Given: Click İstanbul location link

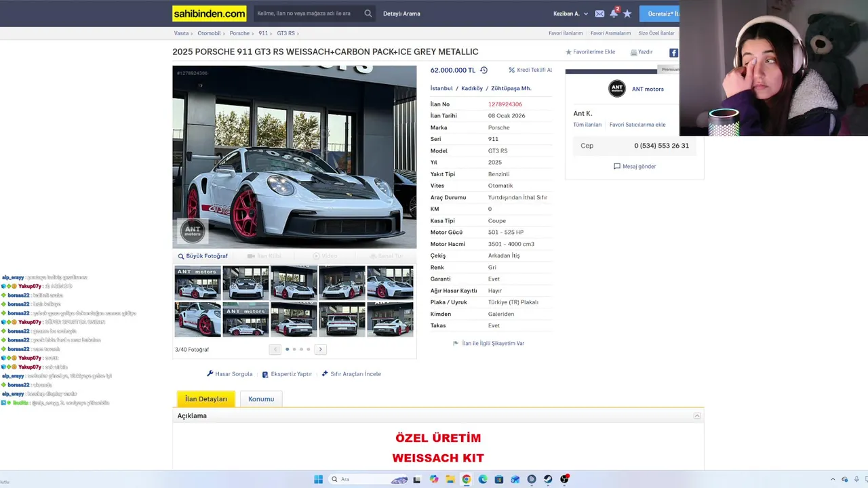Looking at the screenshot, I should (441, 88).
